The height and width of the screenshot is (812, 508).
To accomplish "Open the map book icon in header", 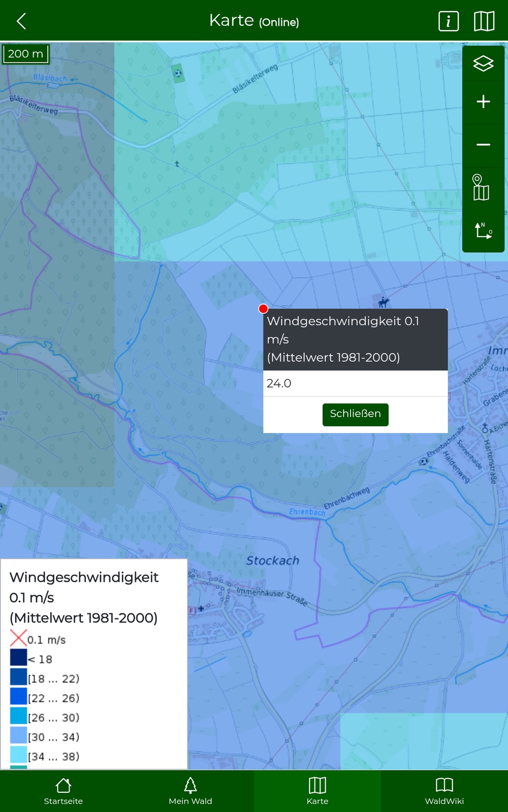I will [484, 21].
